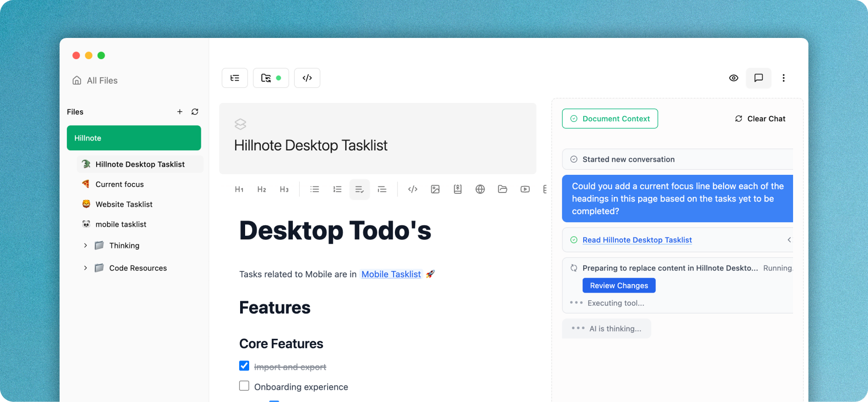868x402 pixels.
Task: Insert a bullet list
Action: pyautogui.click(x=315, y=189)
